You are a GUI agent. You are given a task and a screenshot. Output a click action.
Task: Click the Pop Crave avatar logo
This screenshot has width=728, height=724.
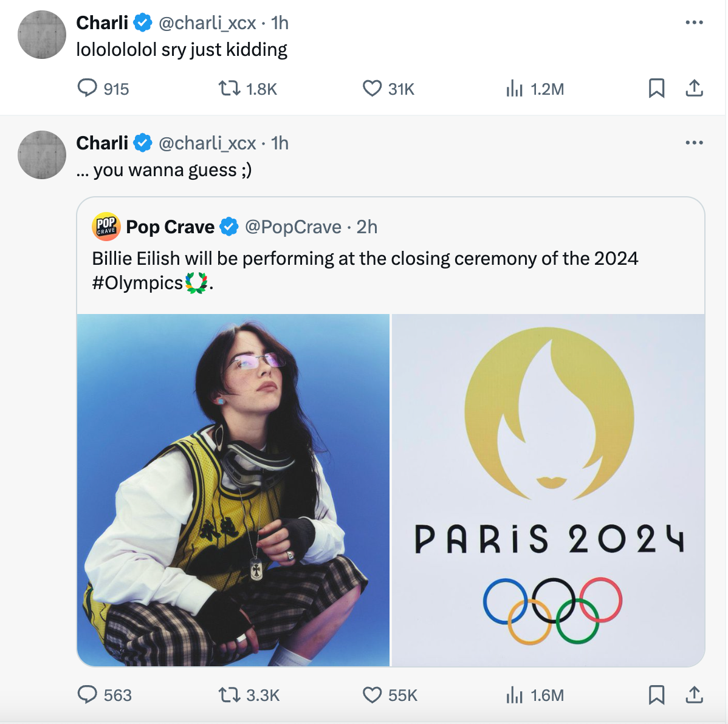[106, 227]
